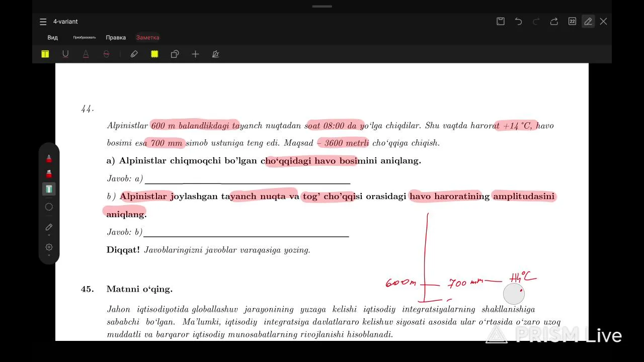Click the plus icon to add an item
The height and width of the screenshot is (362, 644).
pos(195,54)
